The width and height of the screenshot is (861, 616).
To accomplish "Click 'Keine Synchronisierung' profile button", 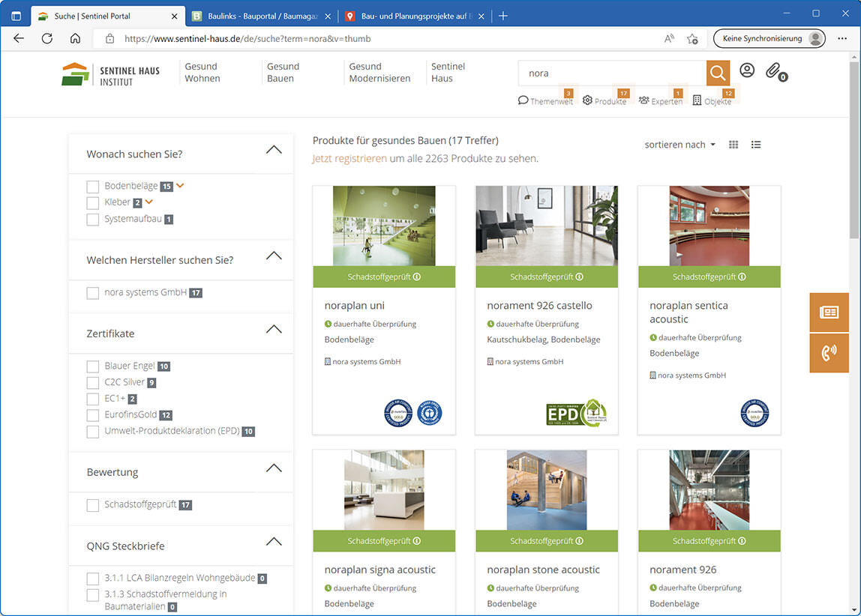I will coord(769,38).
